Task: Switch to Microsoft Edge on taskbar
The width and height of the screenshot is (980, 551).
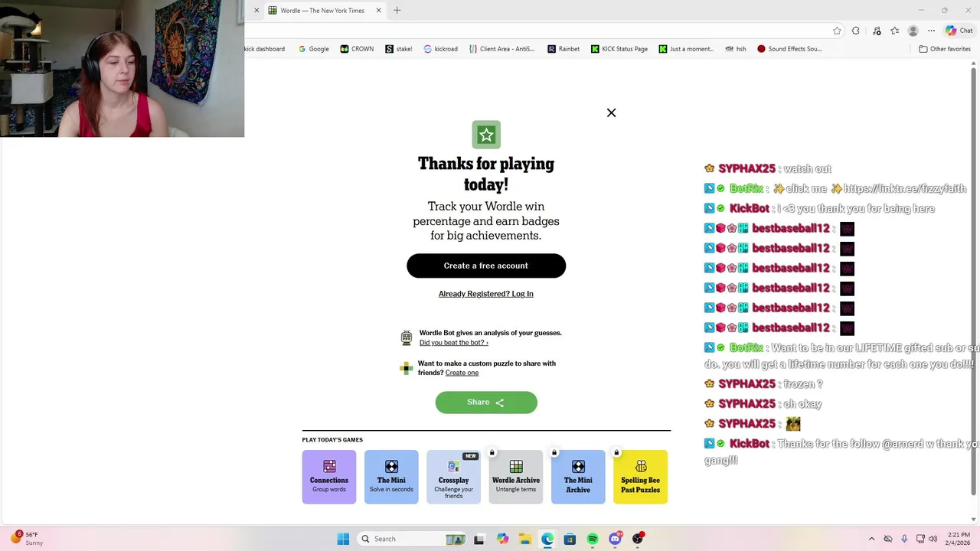Action: coord(547,539)
